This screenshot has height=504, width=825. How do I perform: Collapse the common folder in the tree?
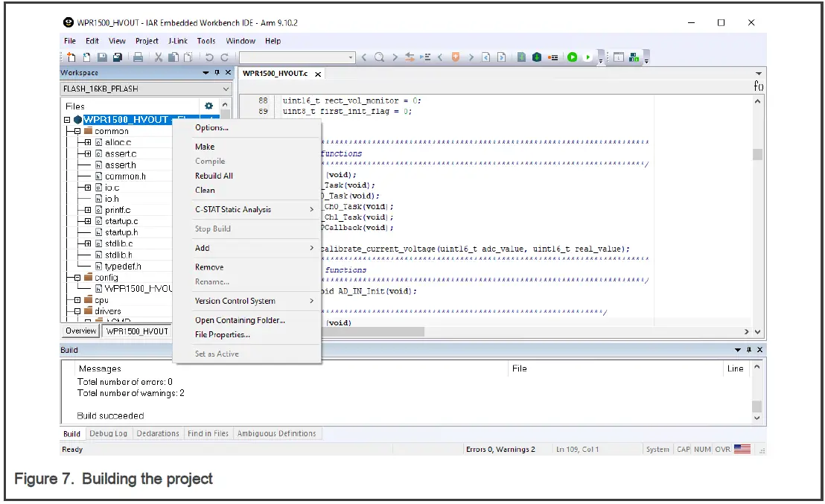pos(77,131)
